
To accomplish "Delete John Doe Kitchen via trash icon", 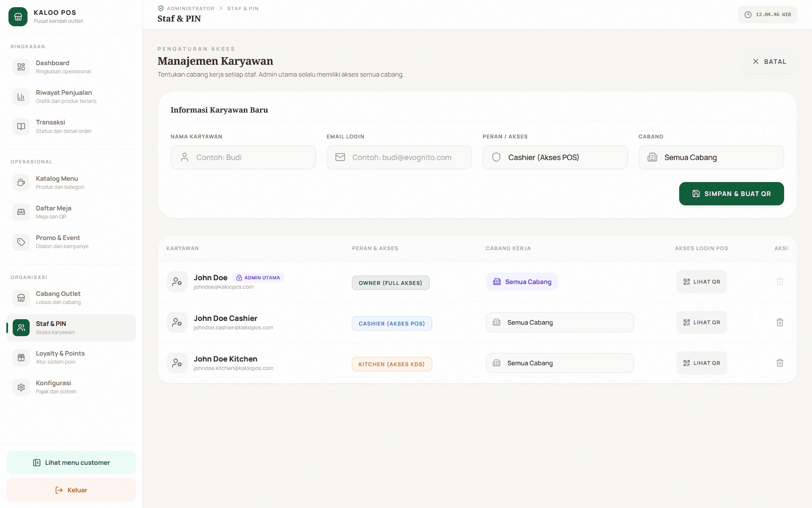I will click(780, 363).
